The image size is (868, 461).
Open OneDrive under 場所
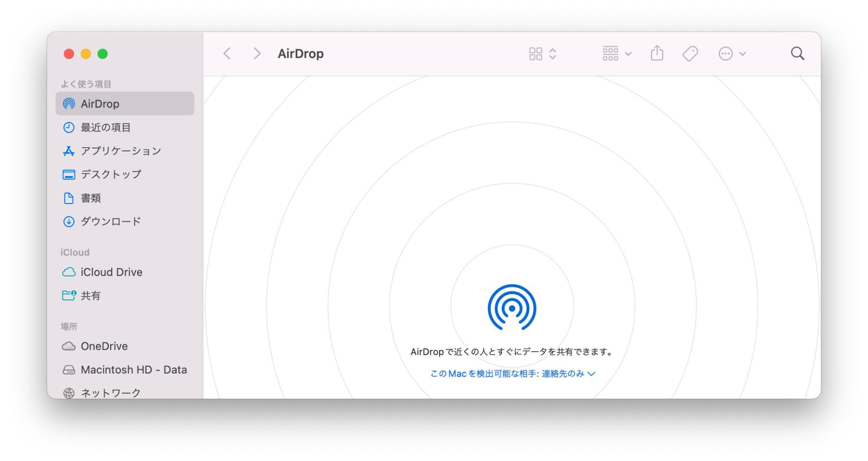105,346
